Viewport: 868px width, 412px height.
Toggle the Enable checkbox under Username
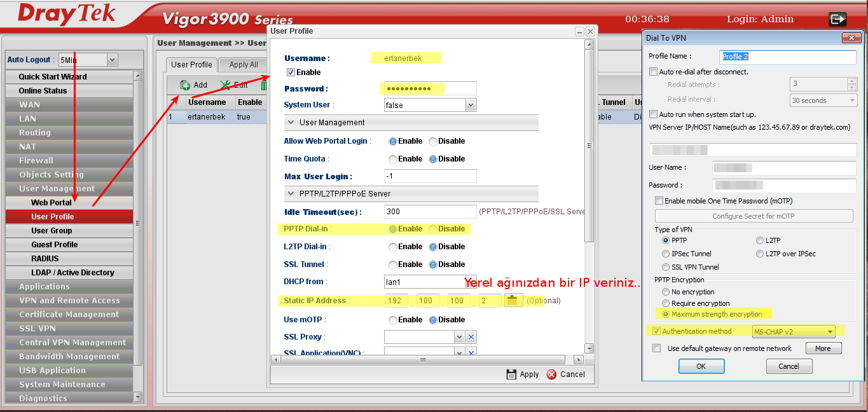(291, 72)
